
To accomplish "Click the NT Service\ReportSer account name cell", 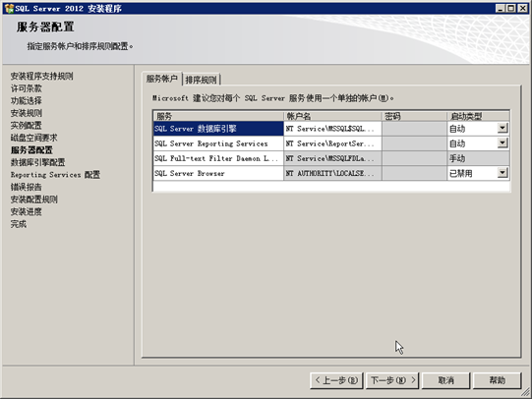I will tap(332, 143).
